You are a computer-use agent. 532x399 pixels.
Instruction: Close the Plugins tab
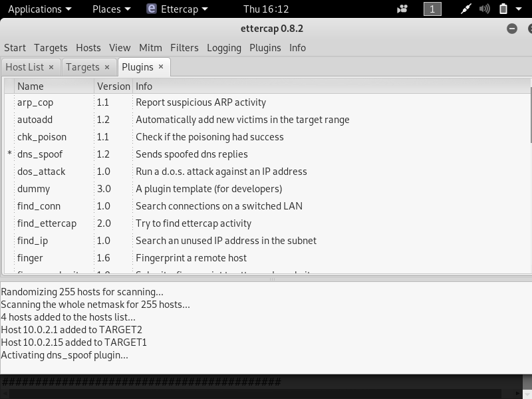[161, 67]
